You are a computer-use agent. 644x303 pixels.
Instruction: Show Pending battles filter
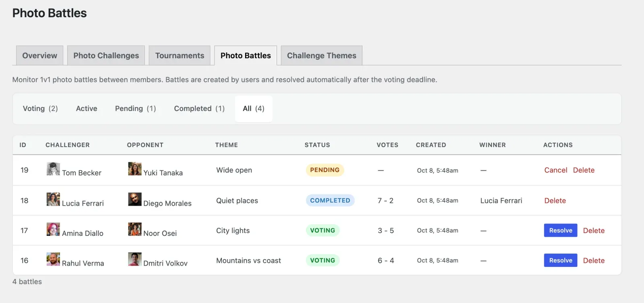[135, 109]
